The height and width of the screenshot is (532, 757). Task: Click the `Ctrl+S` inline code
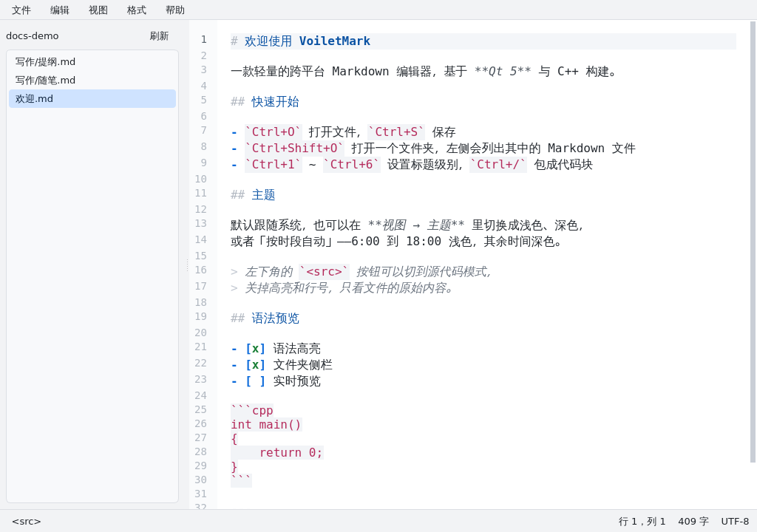click(396, 132)
